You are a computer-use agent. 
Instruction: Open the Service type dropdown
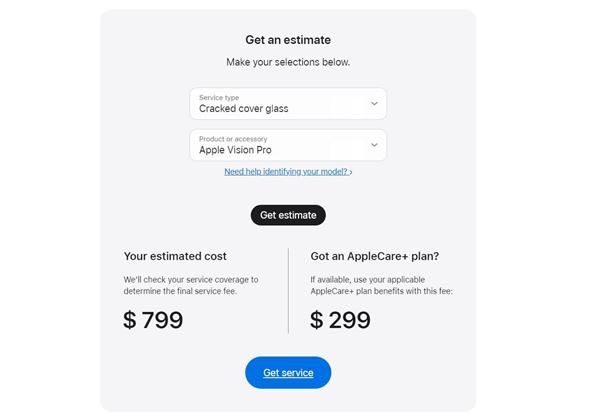[x=287, y=104]
